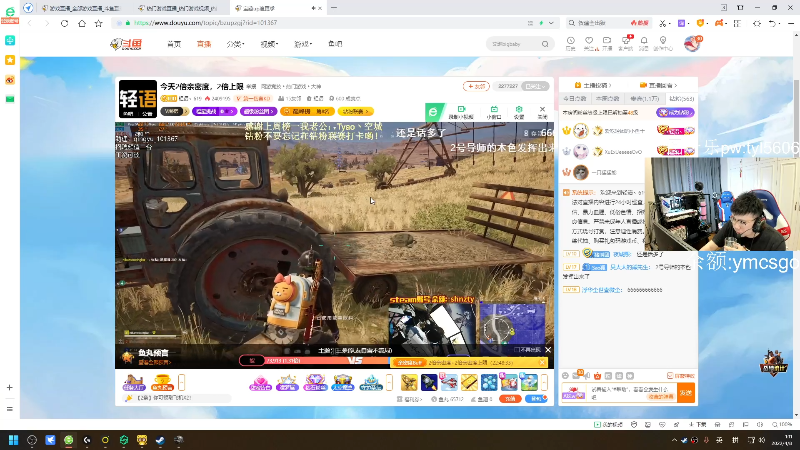Image resolution: width=800 pixels, height=450 pixels.
Task: Expand the 视频 video menu
Action: pos(269,44)
